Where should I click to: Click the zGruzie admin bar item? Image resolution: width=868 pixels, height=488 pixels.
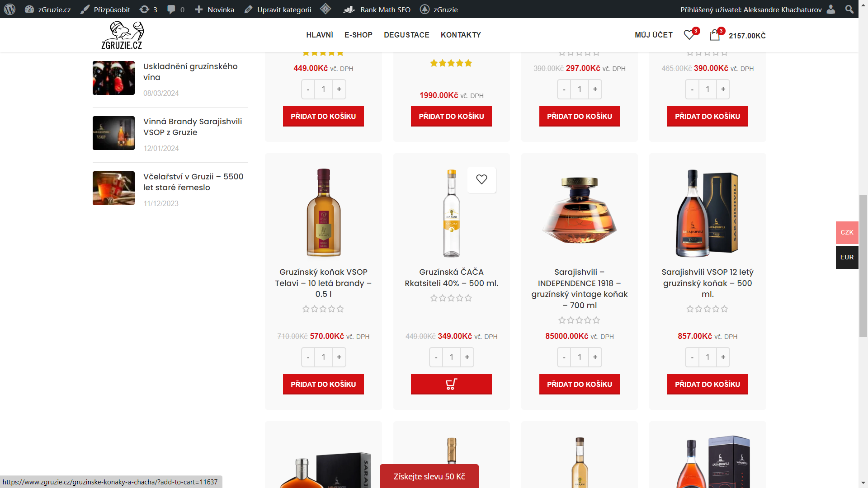click(439, 9)
